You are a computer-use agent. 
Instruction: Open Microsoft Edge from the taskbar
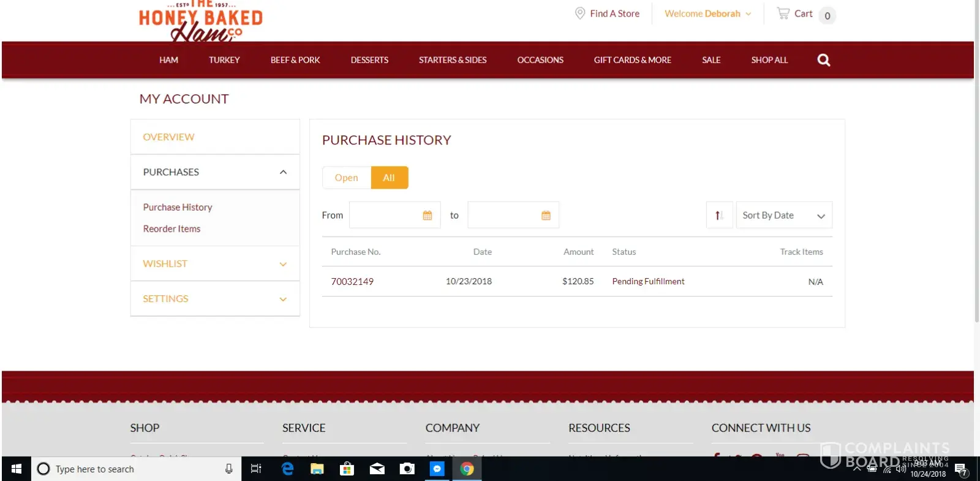click(287, 469)
